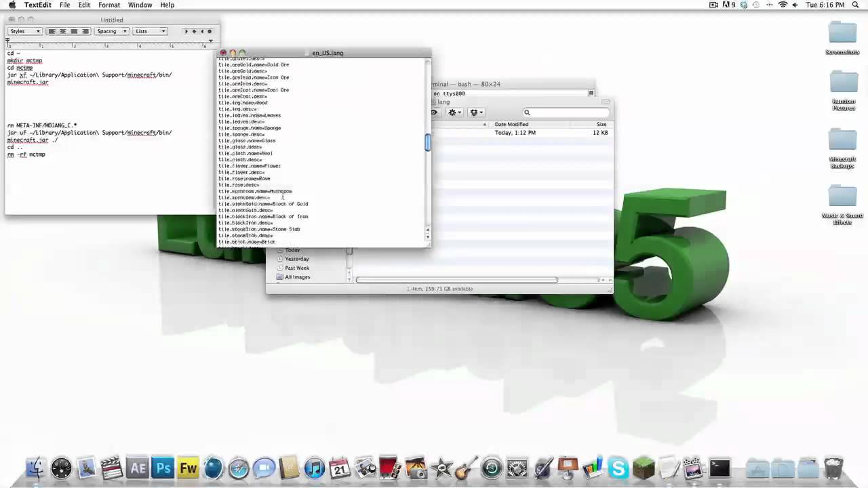The width and height of the screenshot is (868, 488).
Task: Click the vertical scroll thumb in en_US.lang window
Action: click(428, 142)
